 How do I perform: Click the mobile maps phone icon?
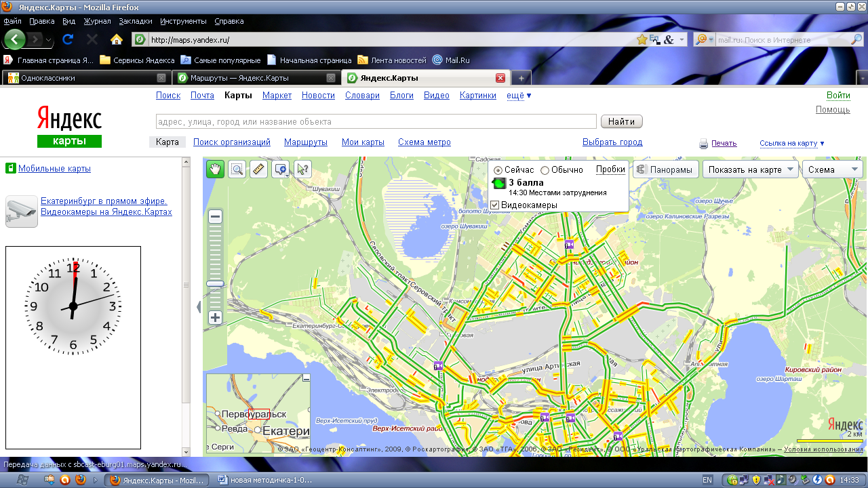point(10,168)
